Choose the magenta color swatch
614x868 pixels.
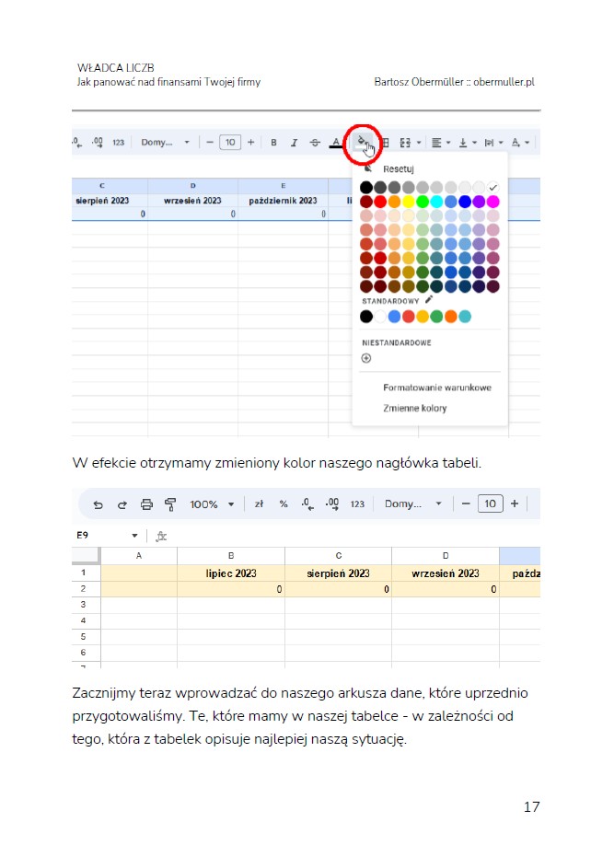492,202
